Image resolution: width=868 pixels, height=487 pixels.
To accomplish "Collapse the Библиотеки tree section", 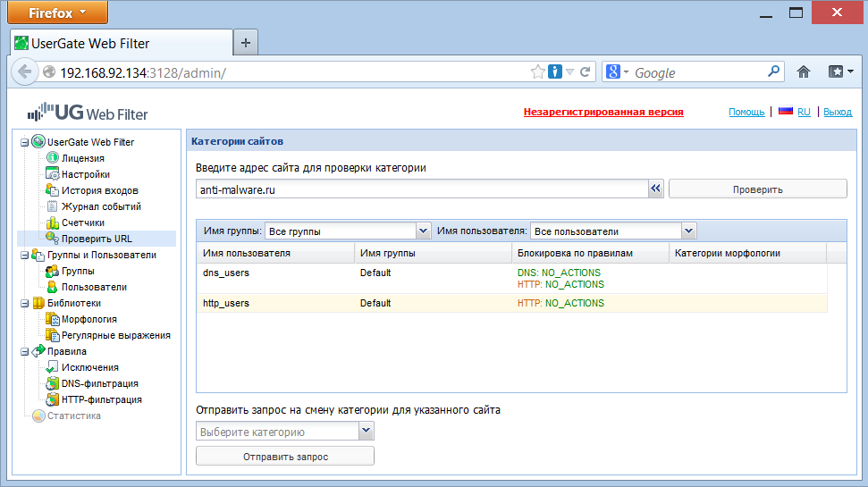I will pyautogui.click(x=24, y=303).
